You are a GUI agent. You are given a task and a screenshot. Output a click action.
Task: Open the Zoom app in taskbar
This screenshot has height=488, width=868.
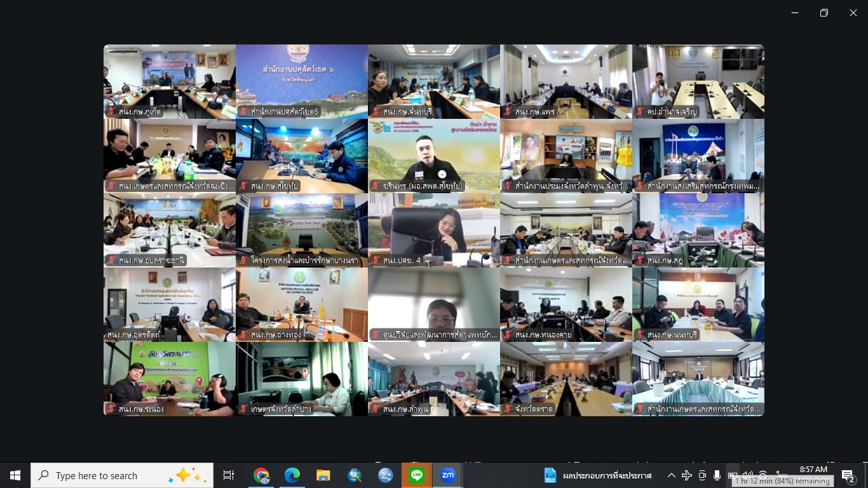447,475
